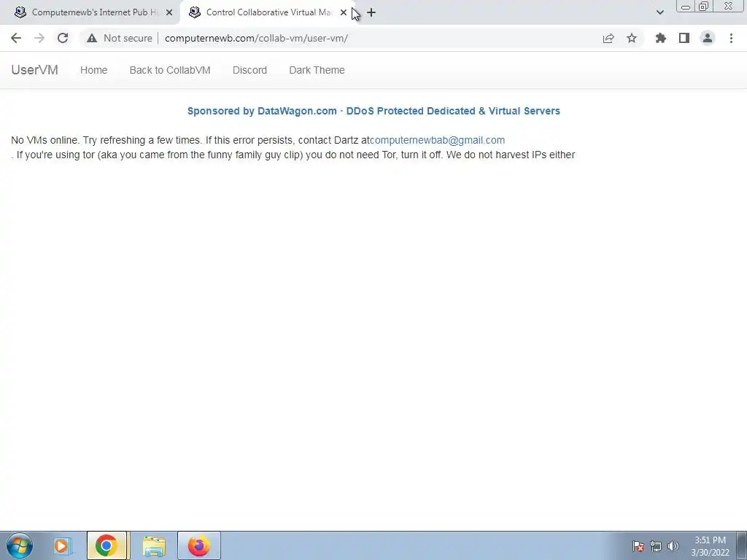Open the clock showing 3:51 PM
This screenshot has height=560, width=747.
710,546
